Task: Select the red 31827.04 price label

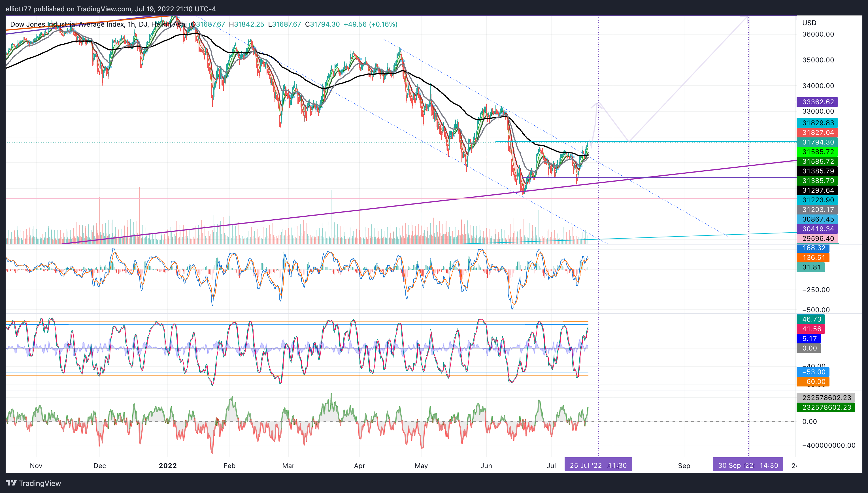Action: tap(817, 132)
